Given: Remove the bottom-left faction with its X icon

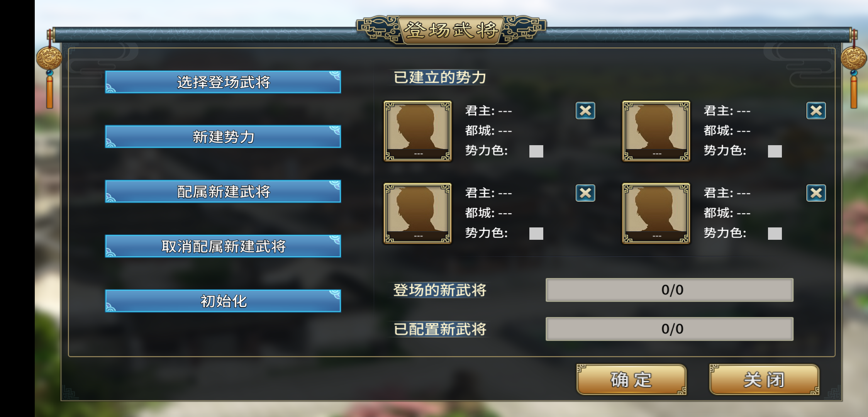Looking at the screenshot, I should [585, 193].
